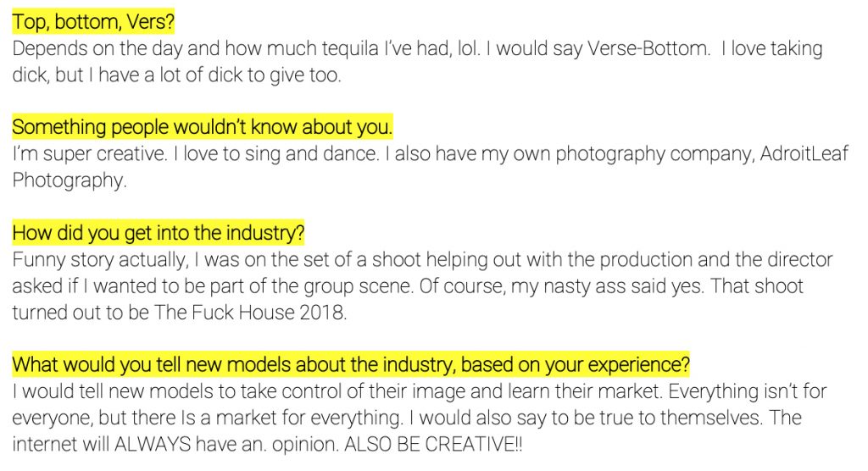
Task: Click the "Something people wouldn't know about you" heading
Action: pos(203,127)
